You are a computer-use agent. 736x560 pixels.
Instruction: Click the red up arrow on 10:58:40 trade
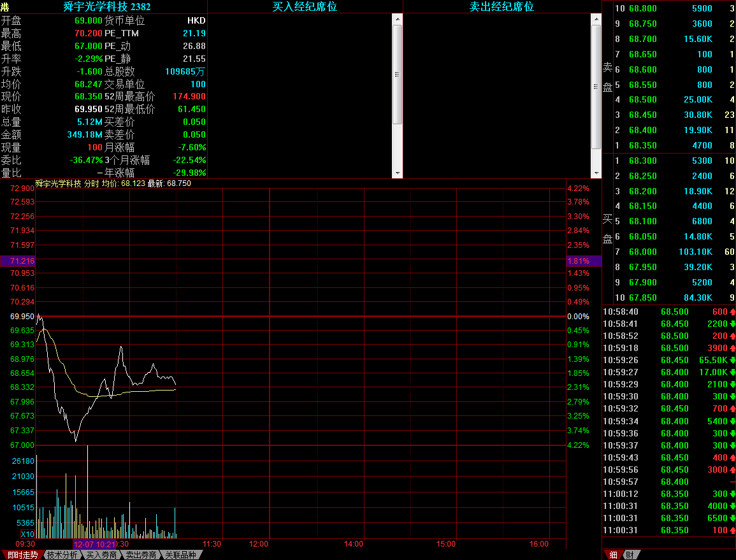pos(732,312)
